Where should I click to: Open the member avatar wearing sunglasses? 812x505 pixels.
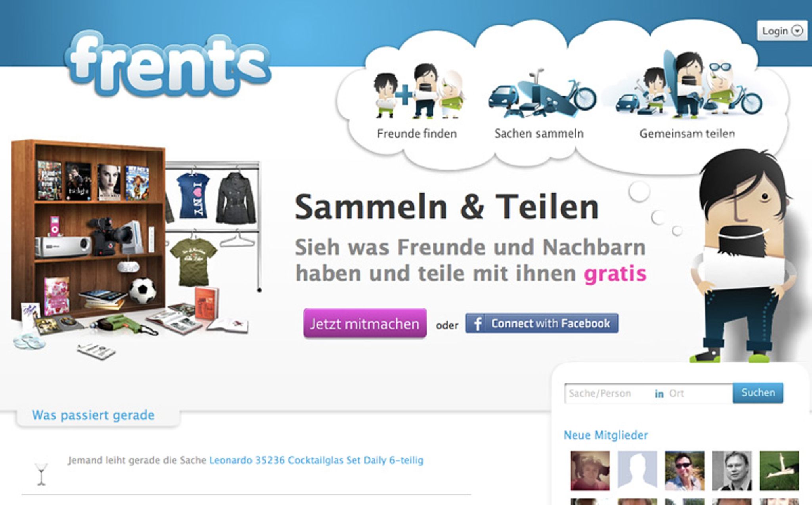(684, 471)
